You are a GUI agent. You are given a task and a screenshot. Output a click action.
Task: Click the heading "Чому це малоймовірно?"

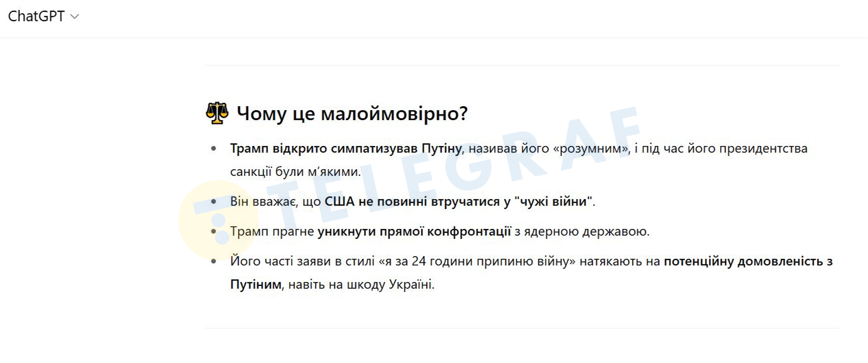[352, 113]
